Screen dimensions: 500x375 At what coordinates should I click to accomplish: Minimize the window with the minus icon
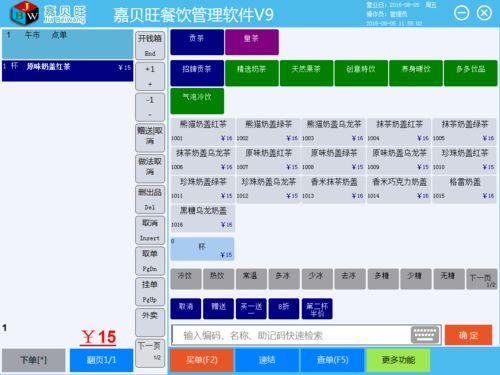462,13
